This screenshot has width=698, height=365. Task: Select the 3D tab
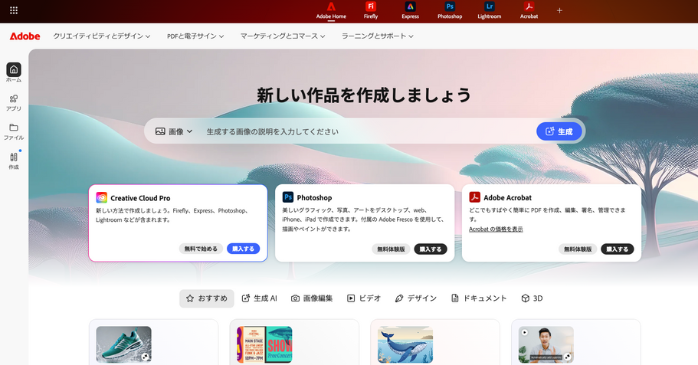coord(532,298)
